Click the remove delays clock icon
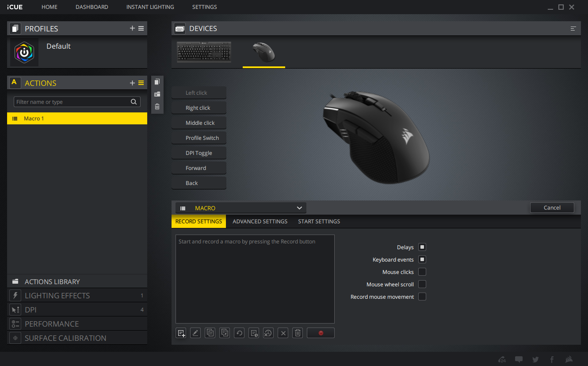 (268, 333)
